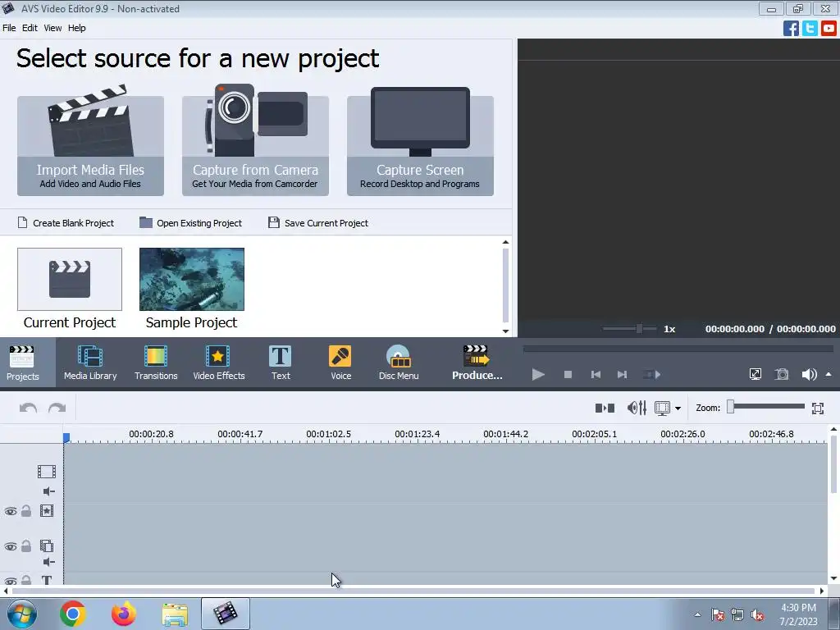Click Create Blank Project
Screen dimensions: 840x630
click(x=66, y=223)
